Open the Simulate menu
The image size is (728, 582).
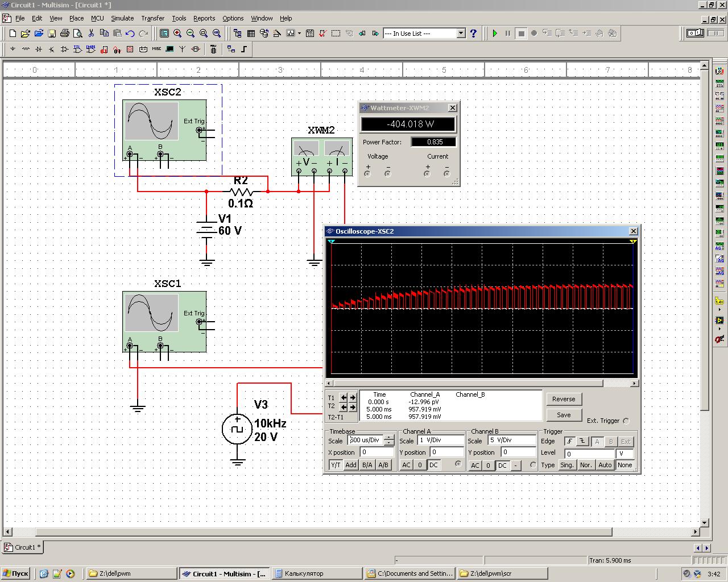(122, 18)
